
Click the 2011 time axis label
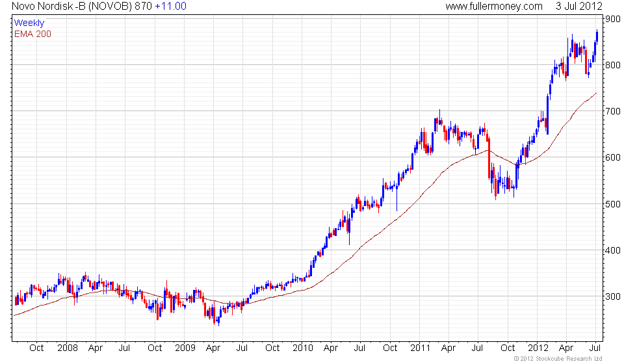point(420,348)
